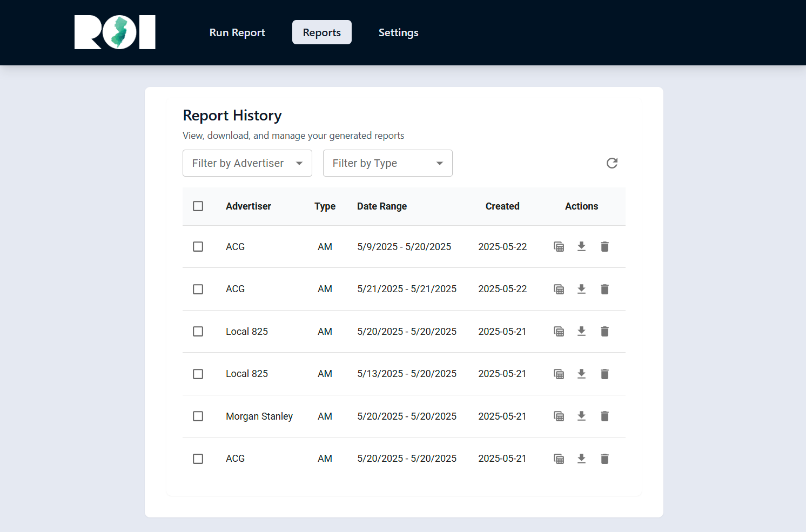This screenshot has width=806, height=532.
Task: Click the subtitle 'View, download, and manage your generated reports'
Action: 293,136
